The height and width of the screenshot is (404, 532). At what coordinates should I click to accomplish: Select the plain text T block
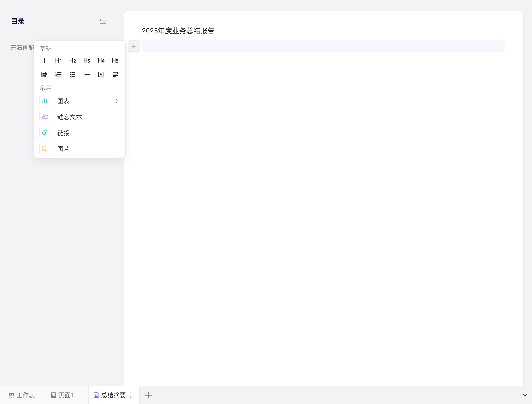click(44, 60)
